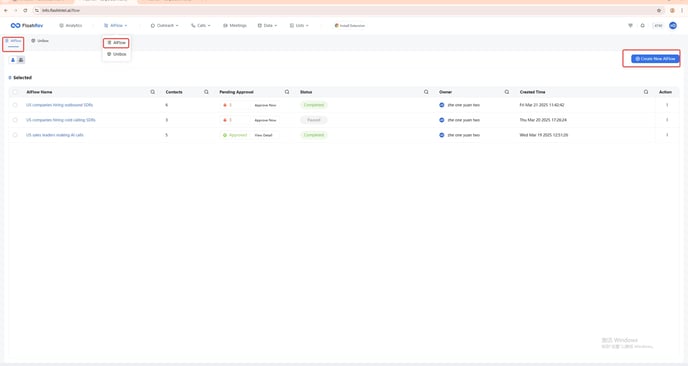Screen dimensions: 688x366
Task: Select the US sales leaders row checkbox
Action: coord(15,135)
